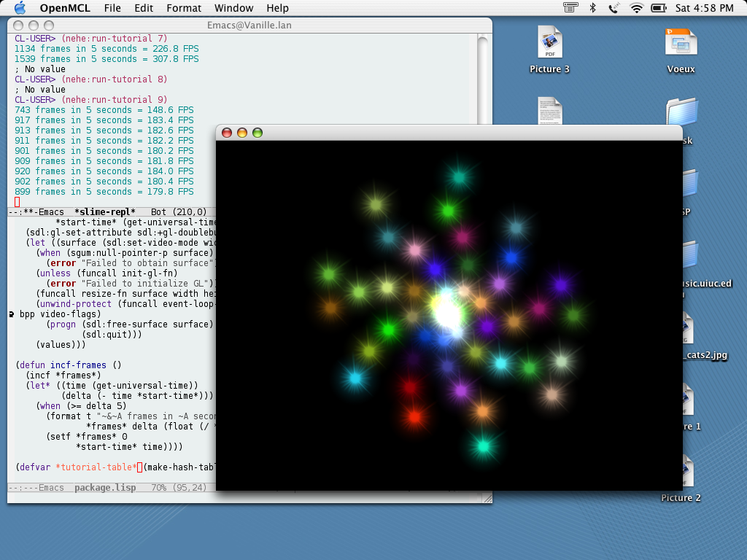The image size is (747, 560).
Task: Click the package.lisp mode line buffer name
Action: coord(105,488)
